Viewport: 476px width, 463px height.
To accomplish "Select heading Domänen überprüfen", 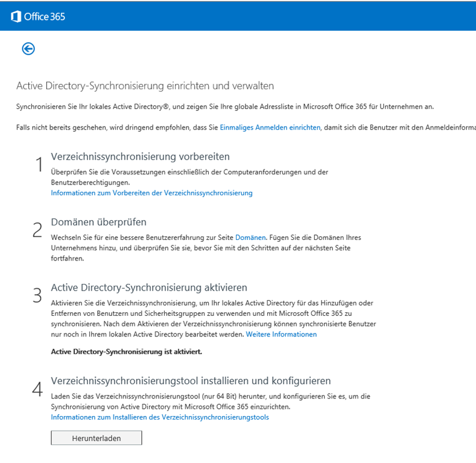I will pos(98,222).
